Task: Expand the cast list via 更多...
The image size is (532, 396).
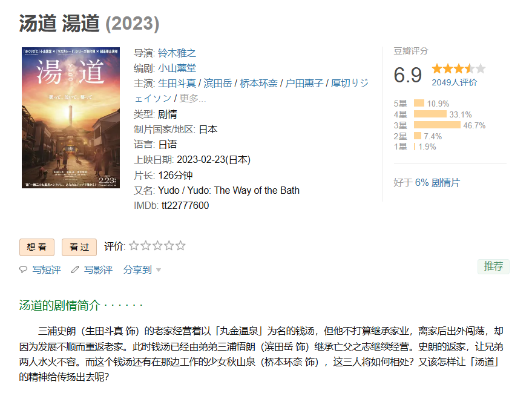Action: pos(193,98)
